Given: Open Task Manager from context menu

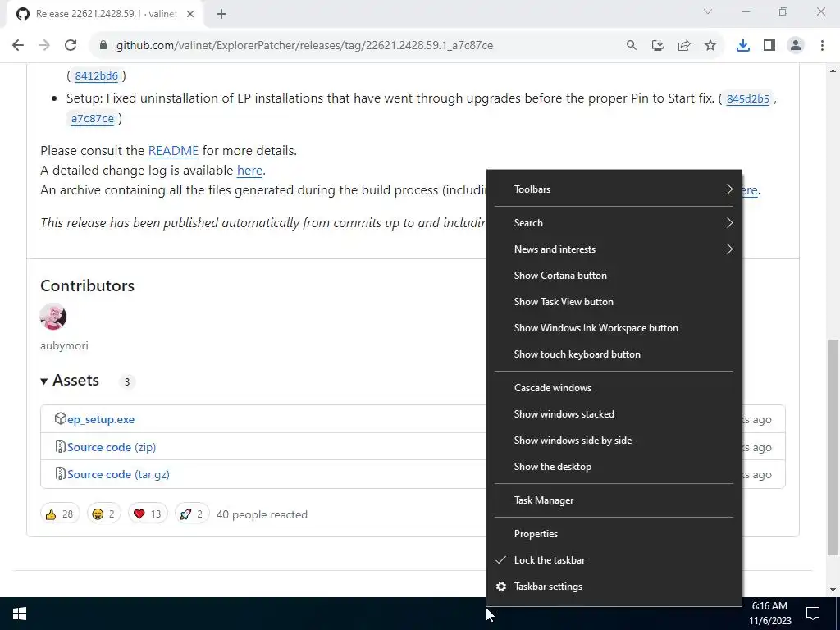Looking at the screenshot, I should [614, 500].
